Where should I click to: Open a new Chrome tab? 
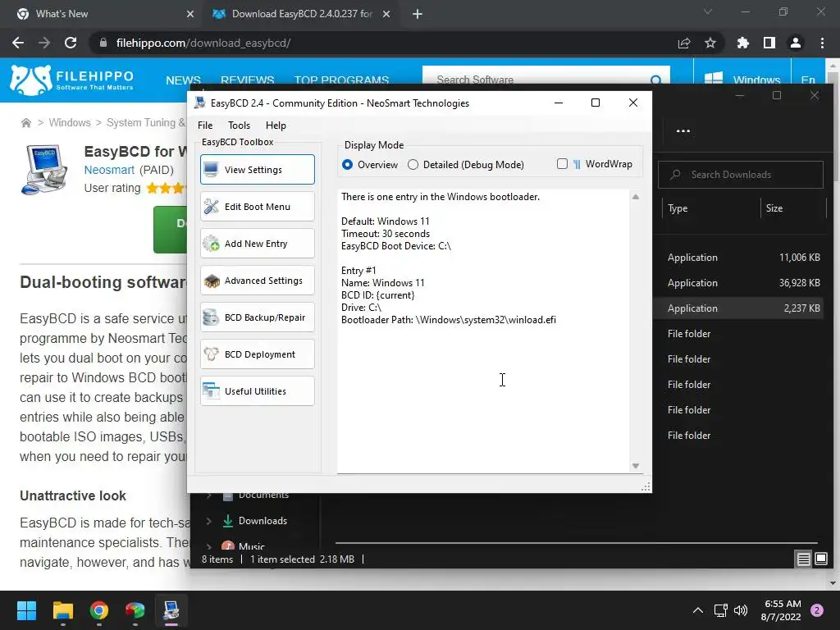coord(418,14)
